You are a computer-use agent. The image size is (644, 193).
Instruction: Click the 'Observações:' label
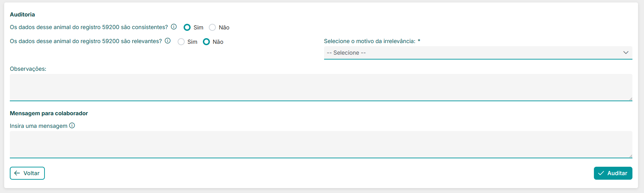pos(28,69)
